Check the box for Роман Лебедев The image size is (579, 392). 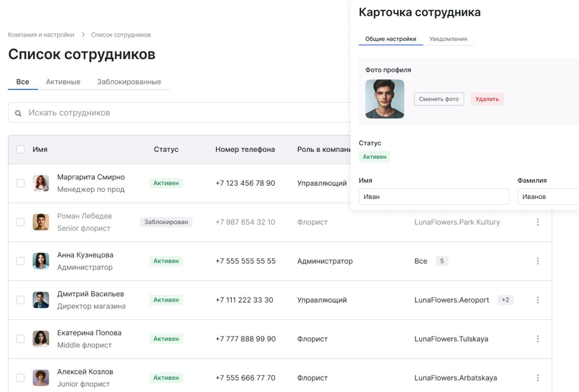[x=20, y=222]
